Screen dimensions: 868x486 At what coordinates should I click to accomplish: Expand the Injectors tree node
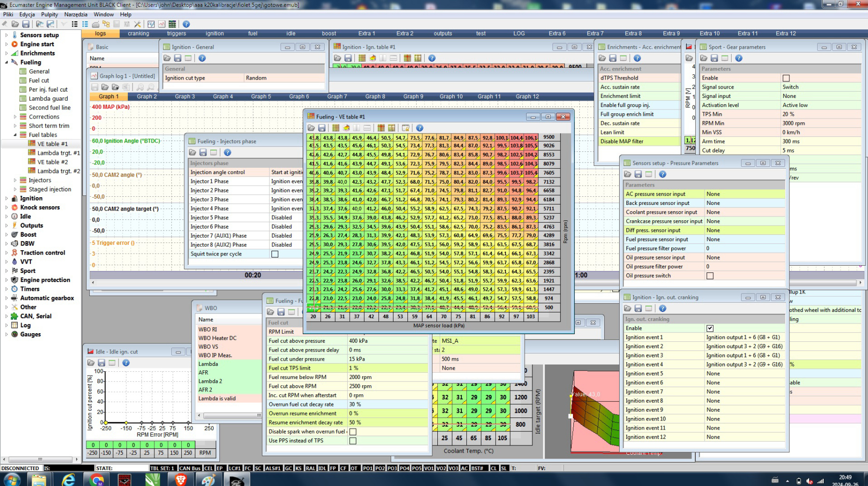point(15,180)
